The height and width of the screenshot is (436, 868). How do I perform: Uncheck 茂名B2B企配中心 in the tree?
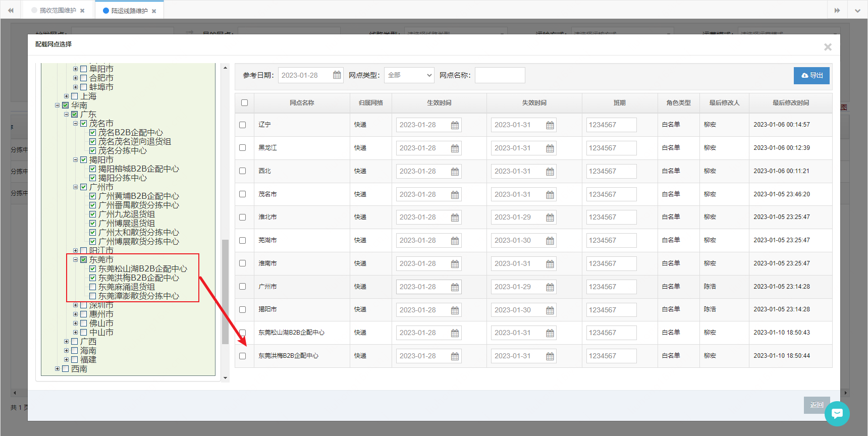pyautogui.click(x=93, y=133)
